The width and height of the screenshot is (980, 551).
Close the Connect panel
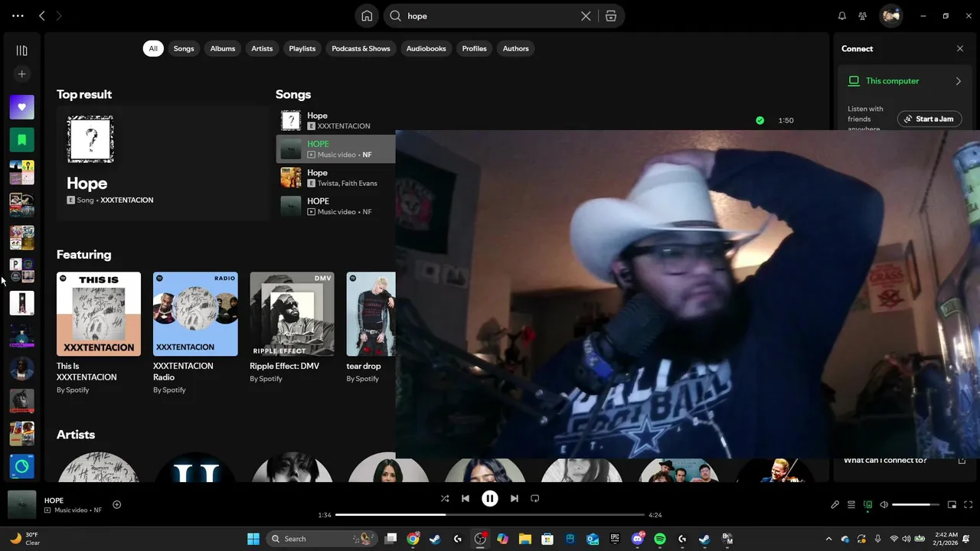[x=960, y=48]
